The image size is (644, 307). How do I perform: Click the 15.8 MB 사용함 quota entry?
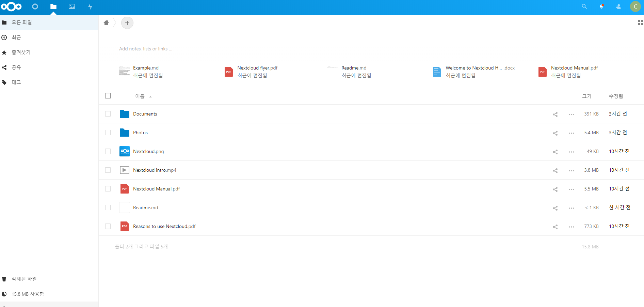[x=49, y=294]
